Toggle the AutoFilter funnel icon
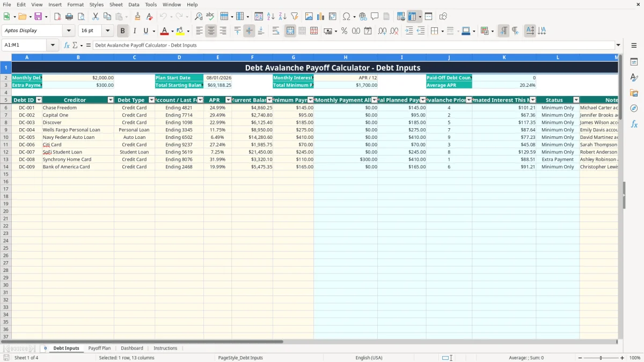644x362 pixels. click(294, 17)
